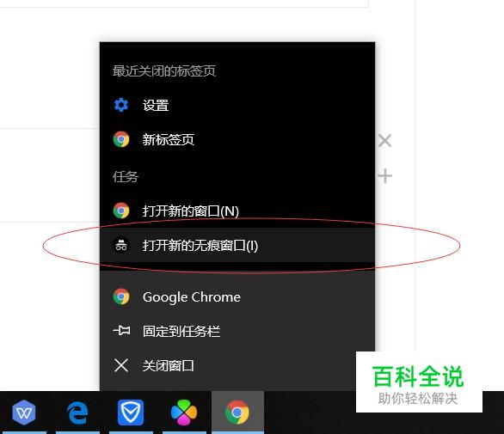The image size is (504, 434).
Task: Reopen the 新标签页 entry
Action: pos(237,139)
